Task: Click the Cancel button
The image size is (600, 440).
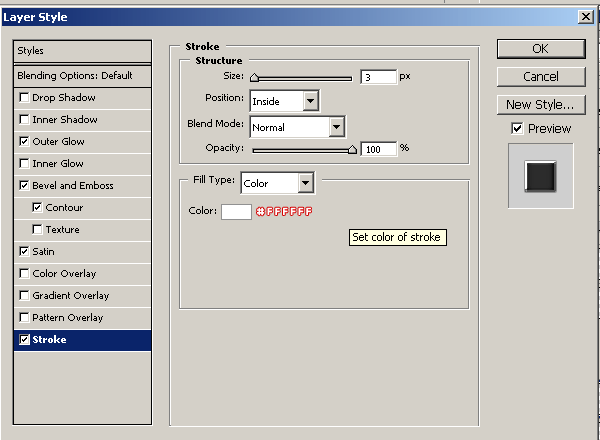Action: click(540, 76)
